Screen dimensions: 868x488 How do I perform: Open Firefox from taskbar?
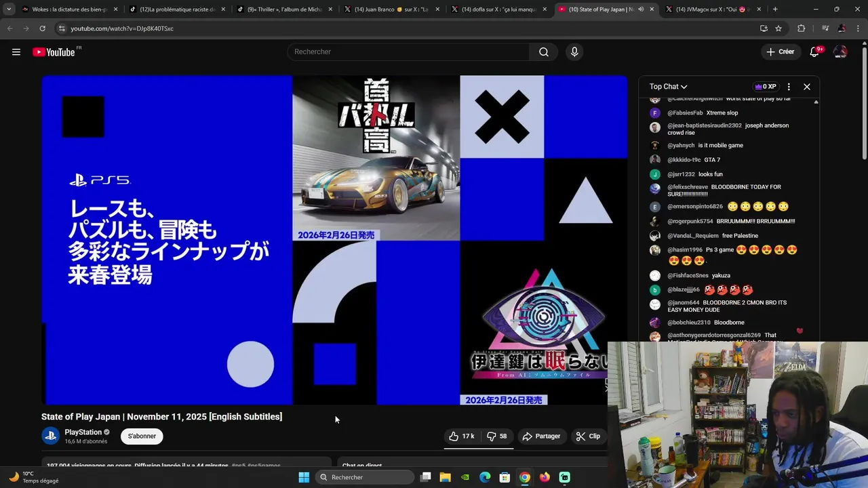[545, 477]
